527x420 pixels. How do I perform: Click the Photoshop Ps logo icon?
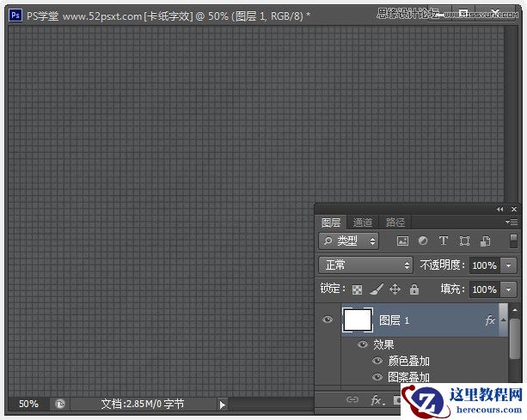click(x=15, y=15)
